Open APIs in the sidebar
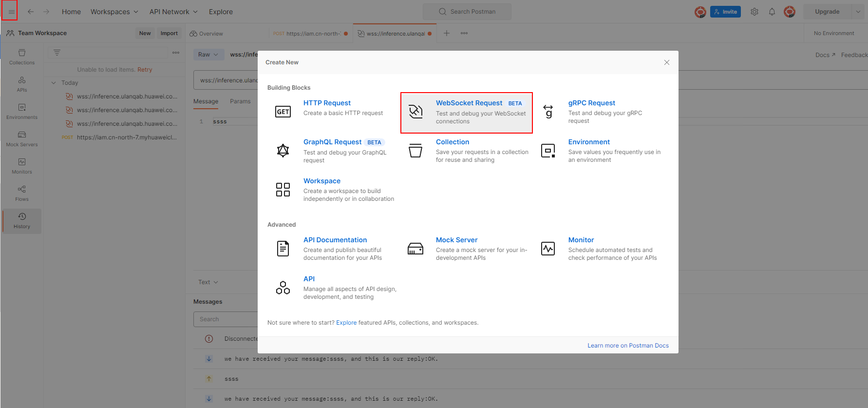 click(x=22, y=84)
